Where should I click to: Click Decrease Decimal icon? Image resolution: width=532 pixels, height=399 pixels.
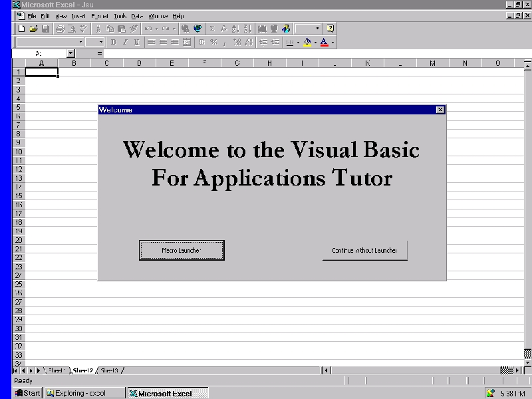pyautogui.click(x=249, y=43)
